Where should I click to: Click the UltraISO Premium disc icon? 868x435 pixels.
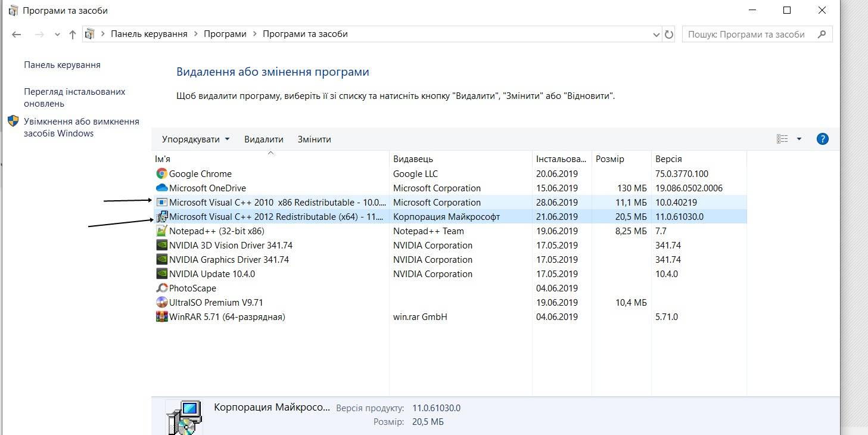161,303
